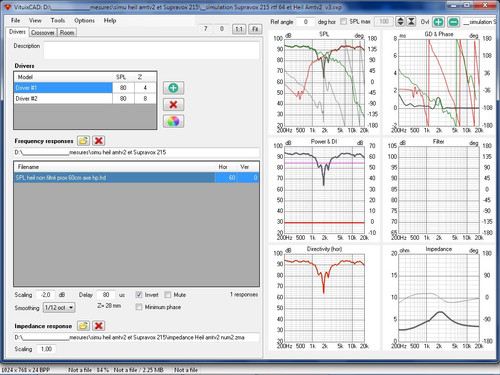
Task: Click the Description text field
Action: click(x=152, y=50)
